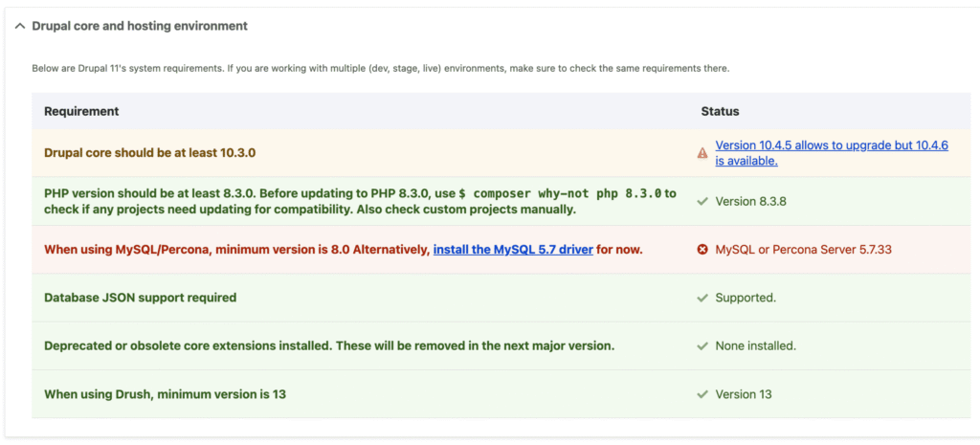Follow the install the MySQL 5.7 driver link
The image size is (980, 445).
pos(513,250)
